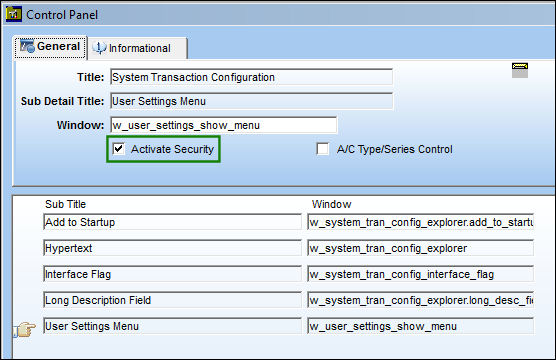Click the General tab icon
The height and width of the screenshot is (360, 556).
pos(27,46)
